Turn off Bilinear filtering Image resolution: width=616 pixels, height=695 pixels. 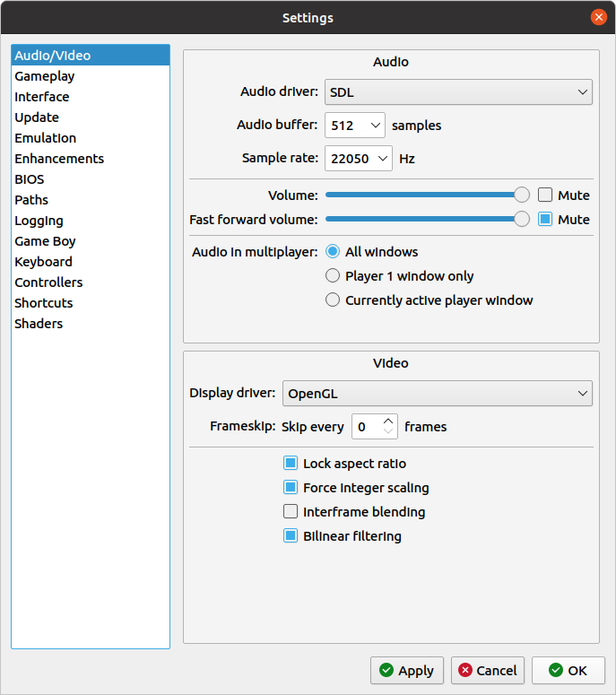pyautogui.click(x=291, y=536)
